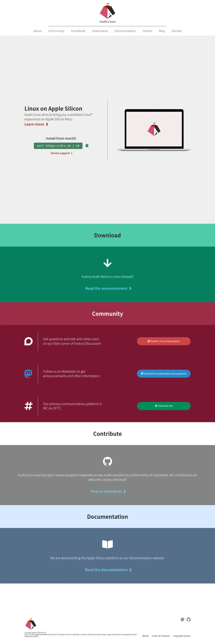The image size is (215, 644).
Task: Click the download arrow icon
Action: pos(107,263)
